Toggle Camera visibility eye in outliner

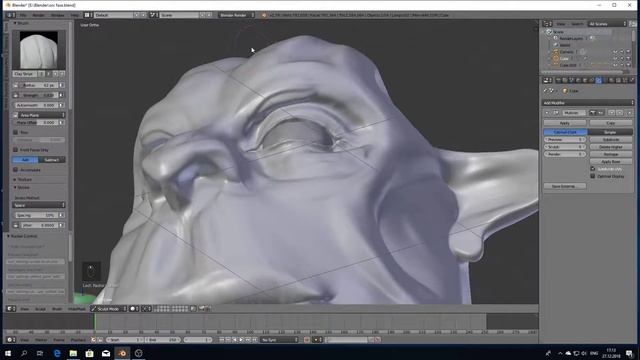pos(615,52)
